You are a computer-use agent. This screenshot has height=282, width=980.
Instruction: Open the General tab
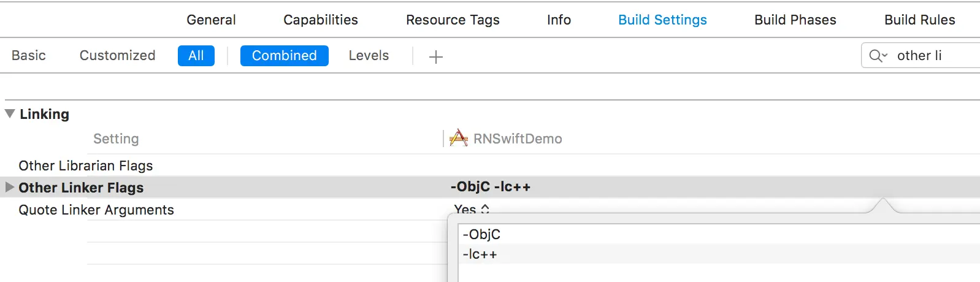click(x=211, y=20)
